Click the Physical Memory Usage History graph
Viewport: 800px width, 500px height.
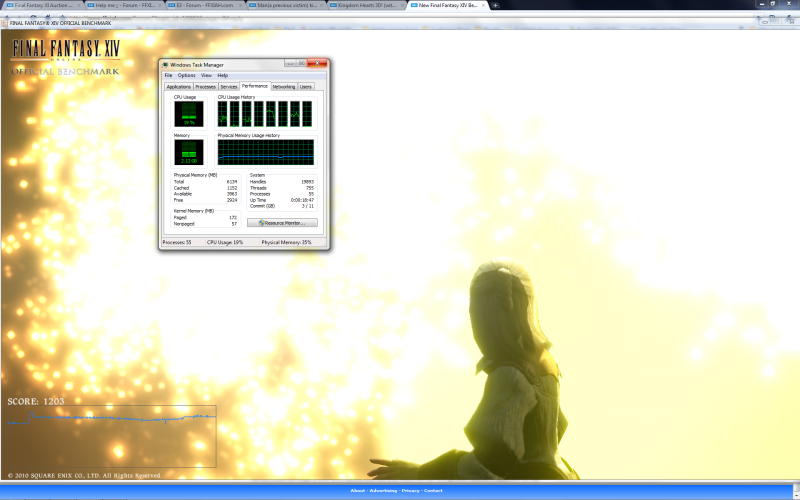pyautogui.click(x=266, y=152)
